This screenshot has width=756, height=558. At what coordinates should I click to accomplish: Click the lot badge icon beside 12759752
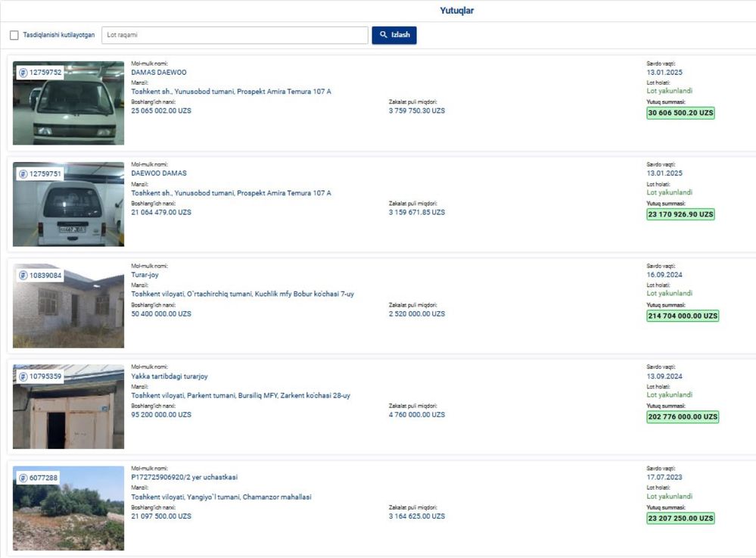[23, 73]
